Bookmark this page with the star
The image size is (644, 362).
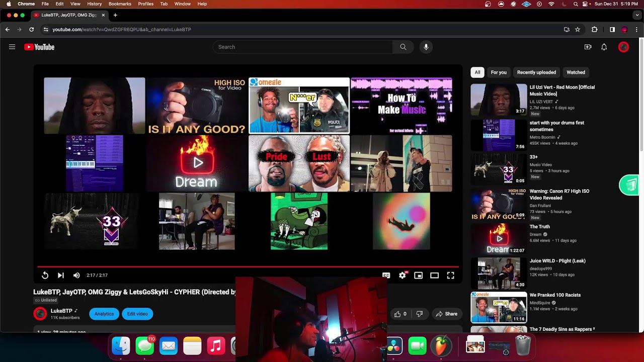578,29
